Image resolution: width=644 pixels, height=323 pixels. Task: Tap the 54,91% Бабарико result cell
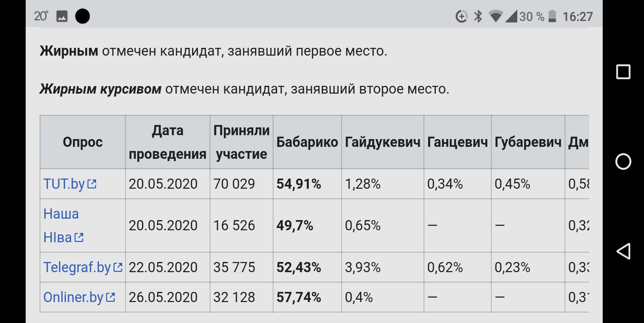coord(299,184)
